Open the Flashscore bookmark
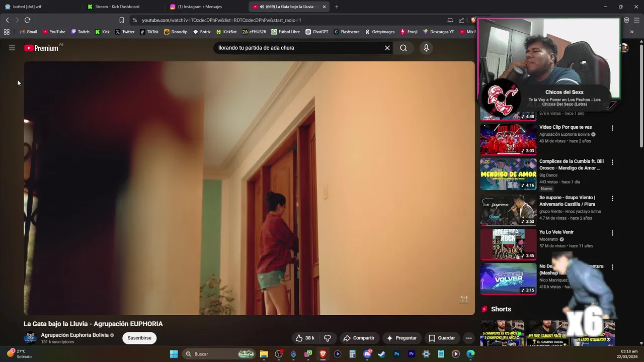The image size is (644, 362). 347,32
